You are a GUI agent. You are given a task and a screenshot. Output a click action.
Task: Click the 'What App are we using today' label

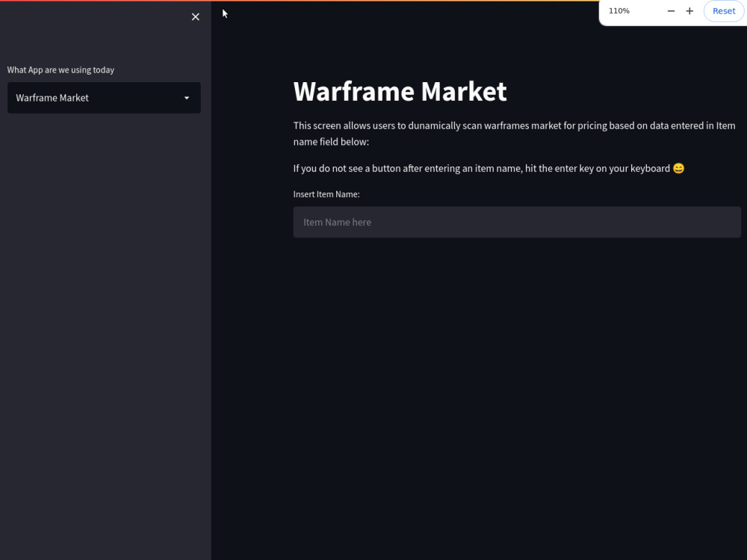[61, 70]
